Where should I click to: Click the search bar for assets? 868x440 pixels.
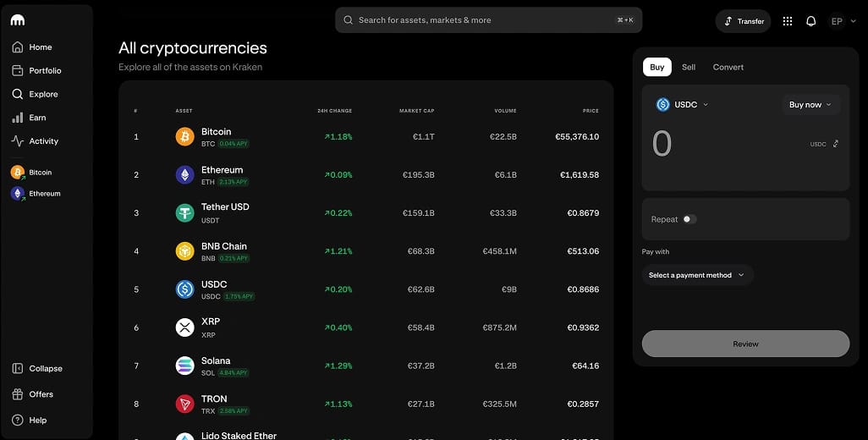[489, 20]
